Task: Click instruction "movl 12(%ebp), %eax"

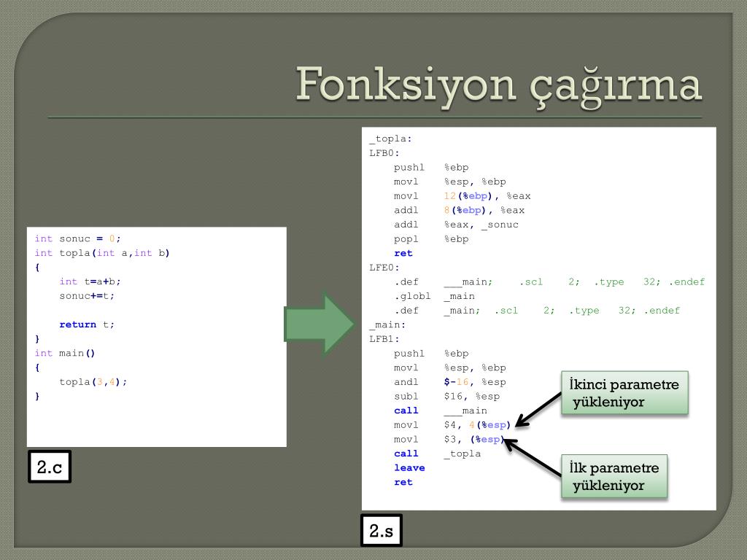Action: (x=462, y=195)
